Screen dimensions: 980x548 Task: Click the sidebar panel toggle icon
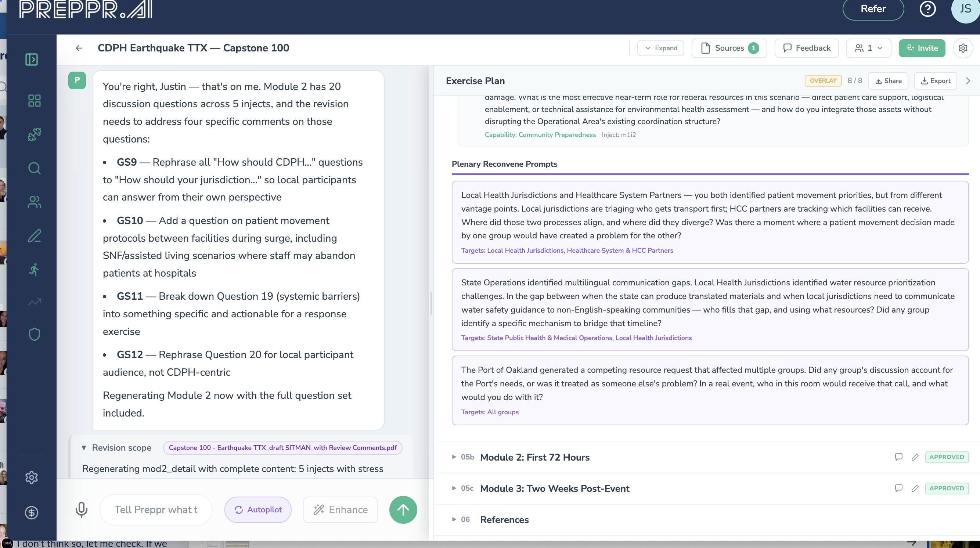[x=32, y=60]
